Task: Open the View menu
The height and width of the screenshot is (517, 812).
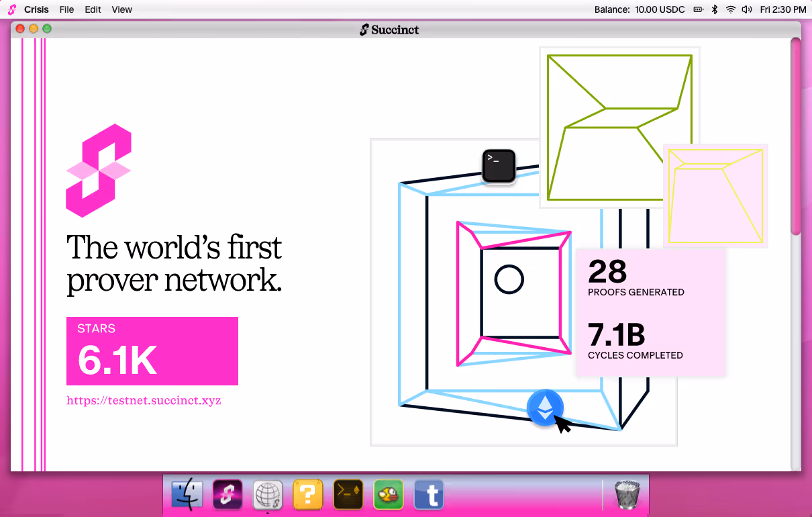Action: point(122,9)
